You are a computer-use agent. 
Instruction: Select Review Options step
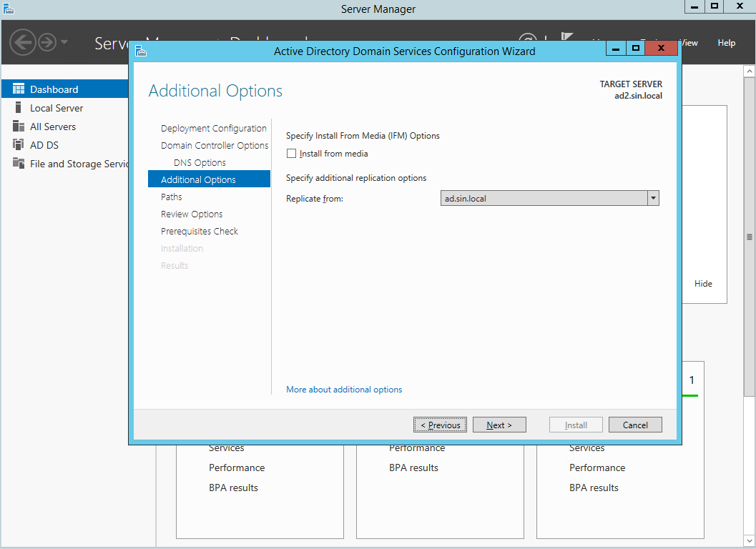tap(192, 214)
